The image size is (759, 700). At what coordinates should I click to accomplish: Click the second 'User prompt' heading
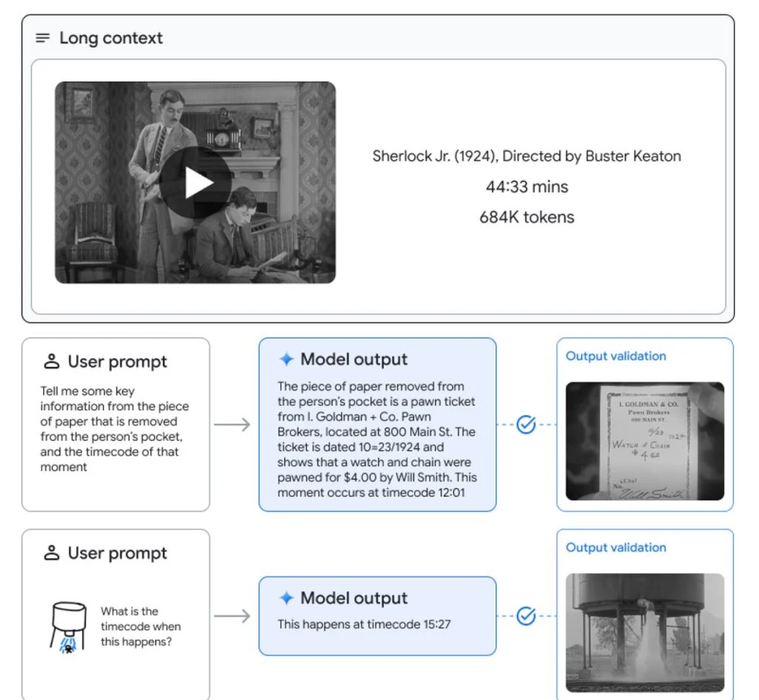point(117,553)
